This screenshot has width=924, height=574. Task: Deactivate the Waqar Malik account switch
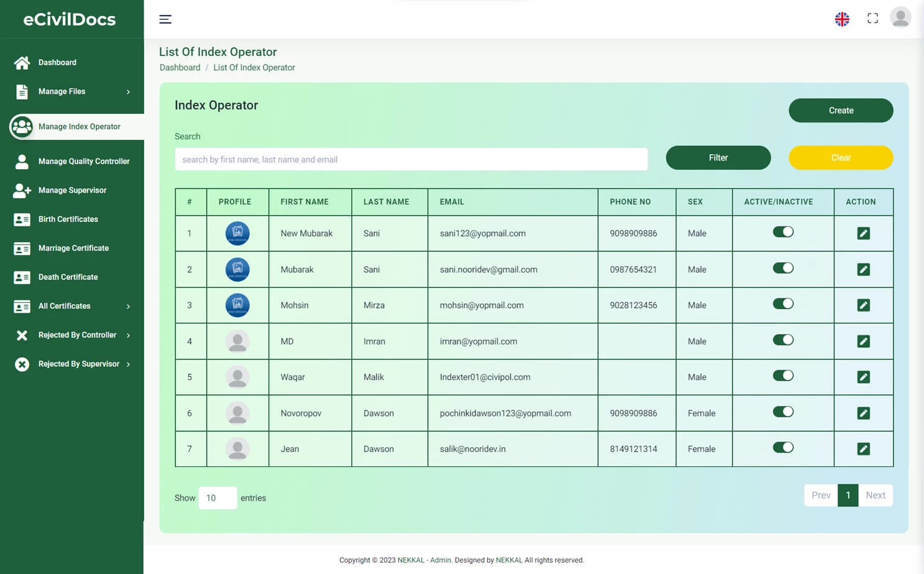(783, 376)
